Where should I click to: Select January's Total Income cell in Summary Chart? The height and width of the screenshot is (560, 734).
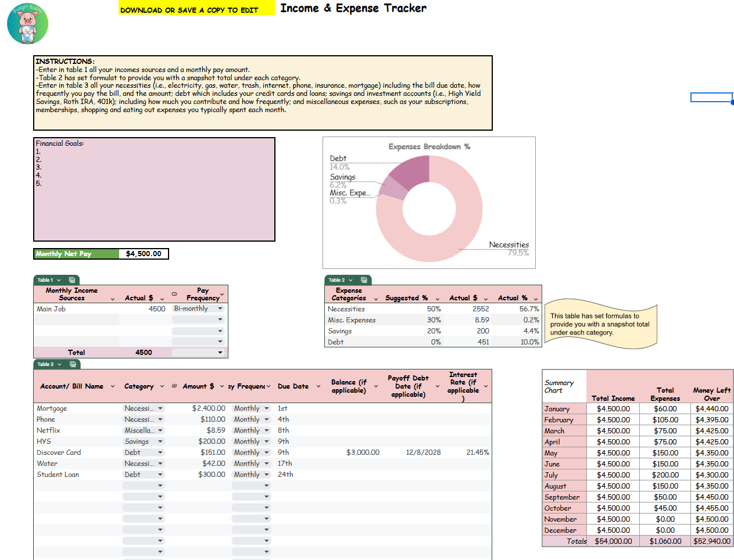(613, 408)
